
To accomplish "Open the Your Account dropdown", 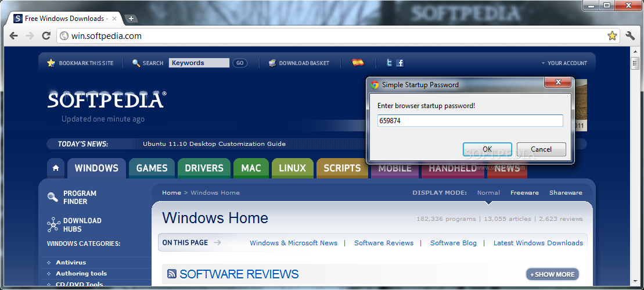I will point(564,63).
